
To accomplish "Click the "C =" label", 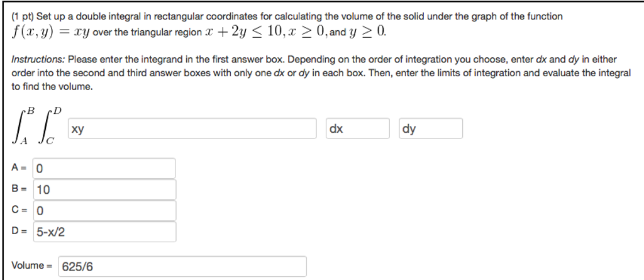I will pos(19,210).
